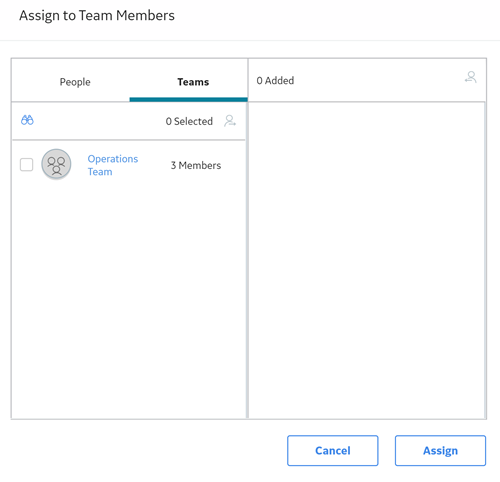Open the Operations Team link
The image size is (500, 482).
coord(113,165)
